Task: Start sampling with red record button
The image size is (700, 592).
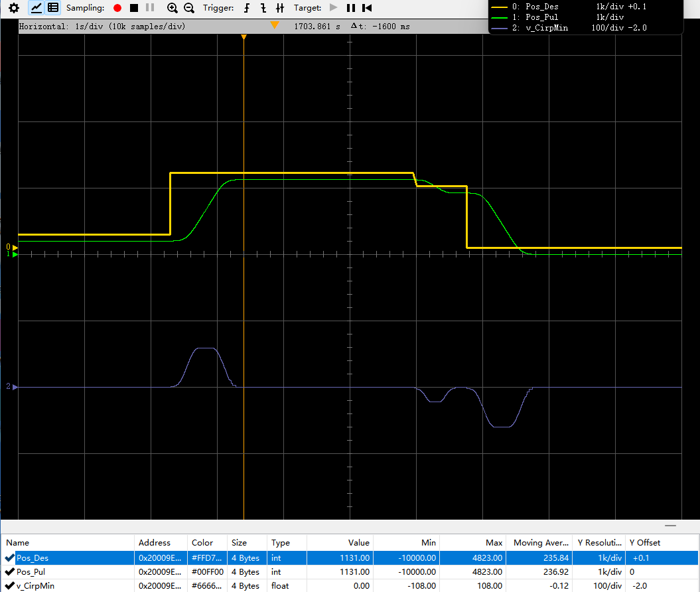Action: coord(117,8)
